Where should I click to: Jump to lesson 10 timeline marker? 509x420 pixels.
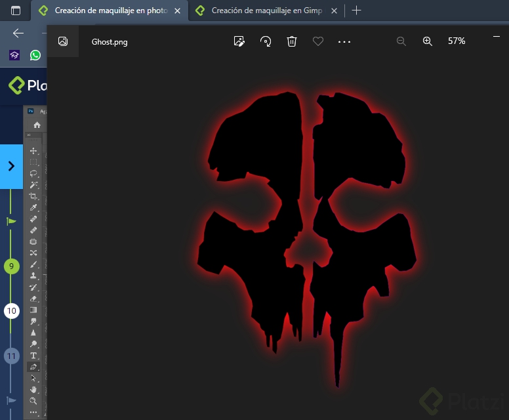(x=11, y=311)
